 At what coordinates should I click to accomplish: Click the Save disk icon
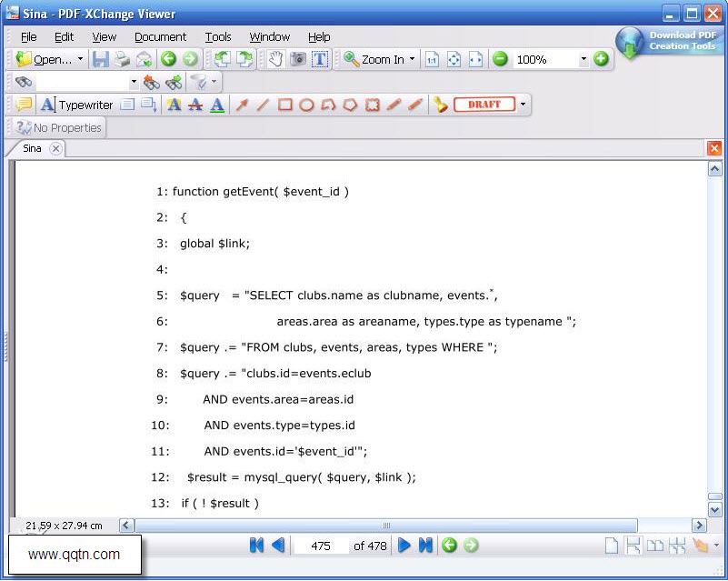point(100,59)
